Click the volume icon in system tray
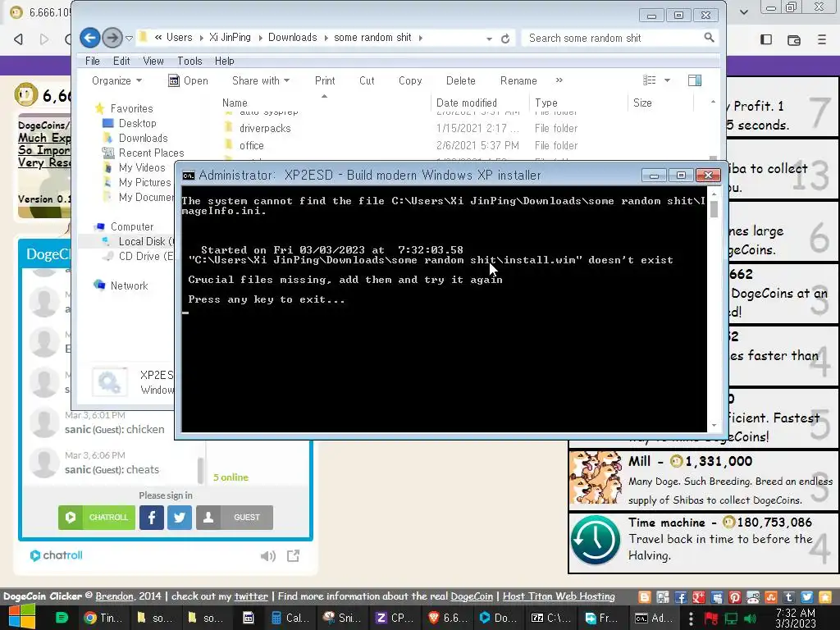840x630 pixels. pyautogui.click(x=750, y=619)
